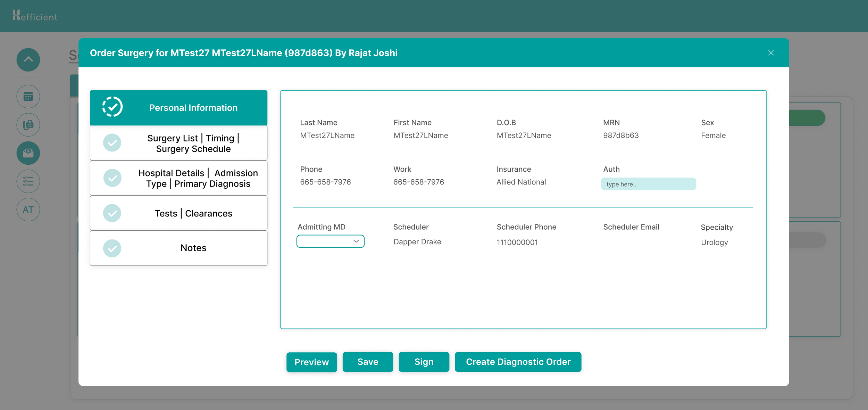The image size is (868, 410).
Task: Switch to Tests | Clearances tab
Action: click(x=193, y=213)
